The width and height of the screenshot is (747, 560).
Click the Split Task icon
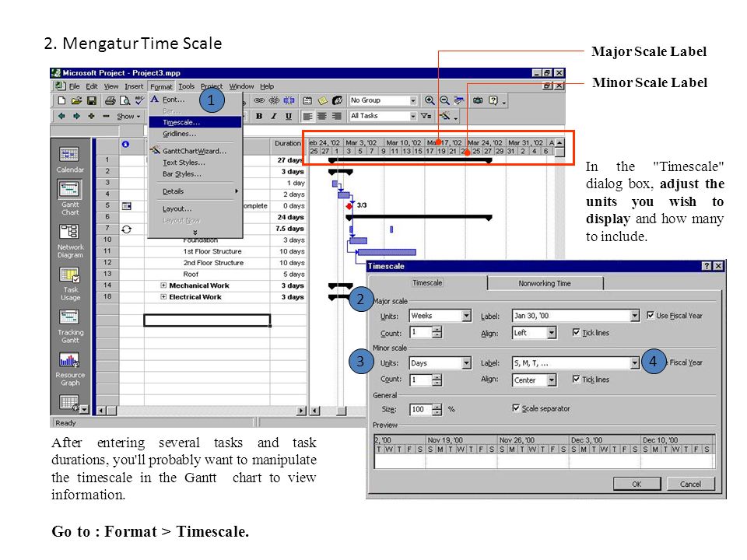click(x=289, y=100)
